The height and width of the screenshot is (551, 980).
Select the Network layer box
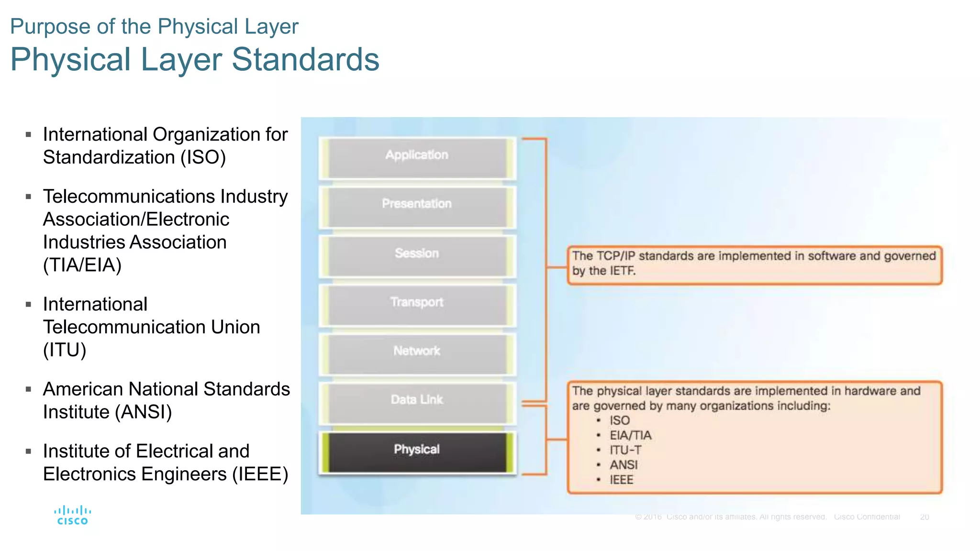point(417,353)
